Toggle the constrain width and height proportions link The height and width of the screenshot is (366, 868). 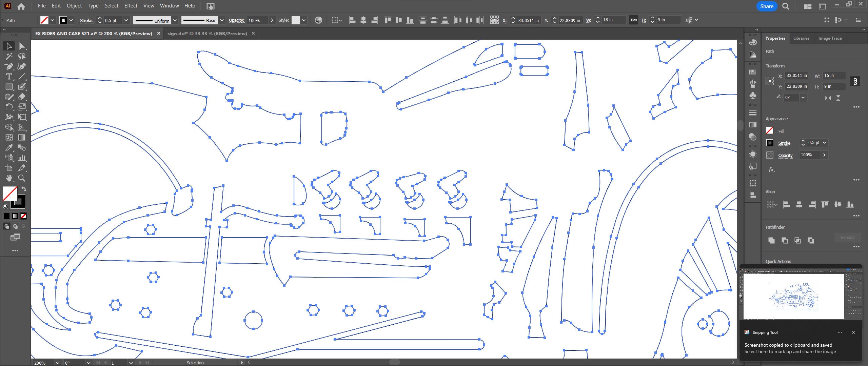pos(855,81)
